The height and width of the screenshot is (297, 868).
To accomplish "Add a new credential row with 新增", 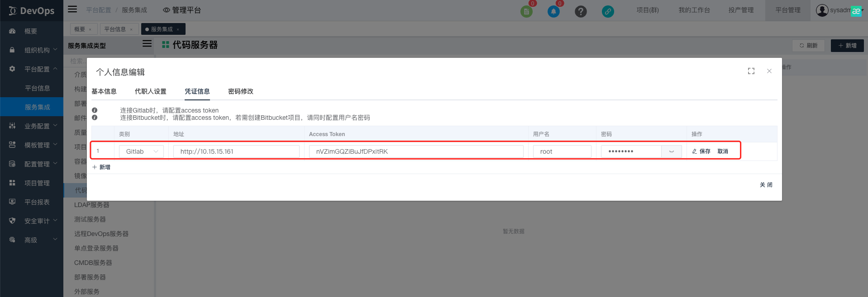I will 102,167.
